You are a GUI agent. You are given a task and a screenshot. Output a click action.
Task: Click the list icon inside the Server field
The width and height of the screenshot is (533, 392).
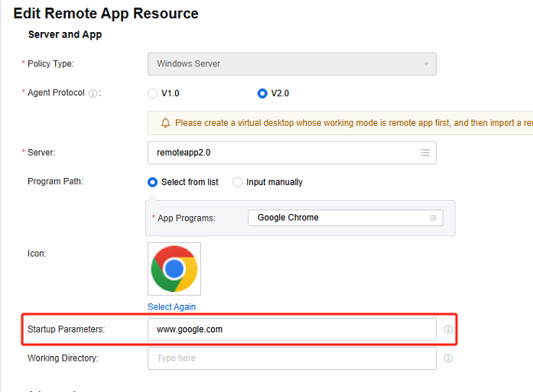(425, 153)
